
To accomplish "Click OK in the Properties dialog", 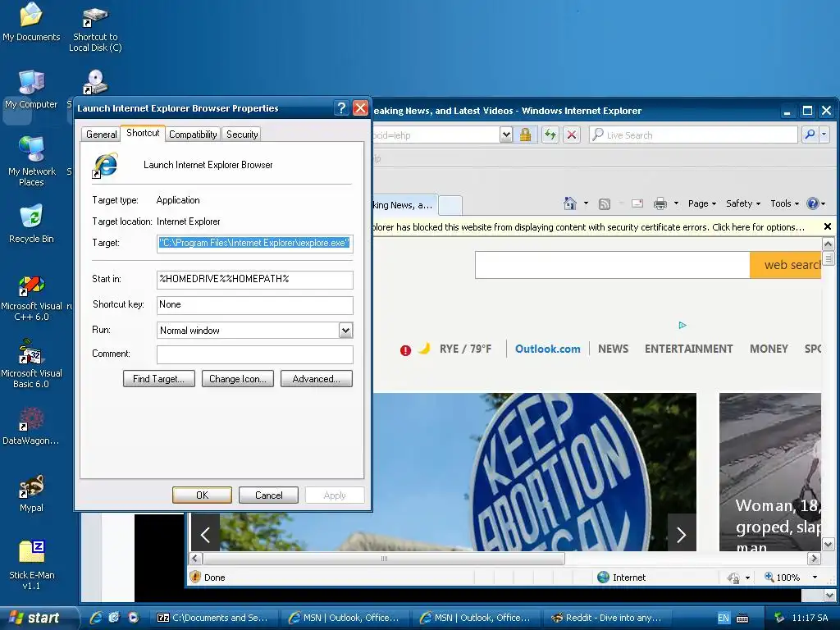I will pos(202,495).
